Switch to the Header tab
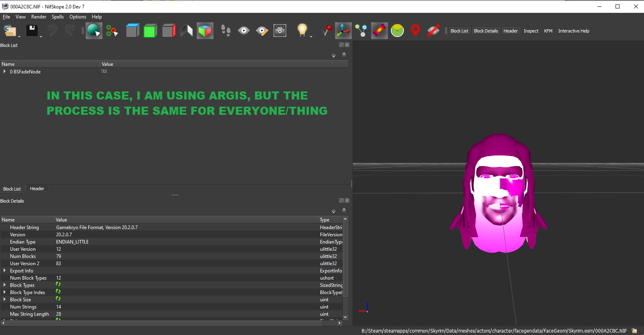This screenshot has width=644, height=335. point(37,189)
